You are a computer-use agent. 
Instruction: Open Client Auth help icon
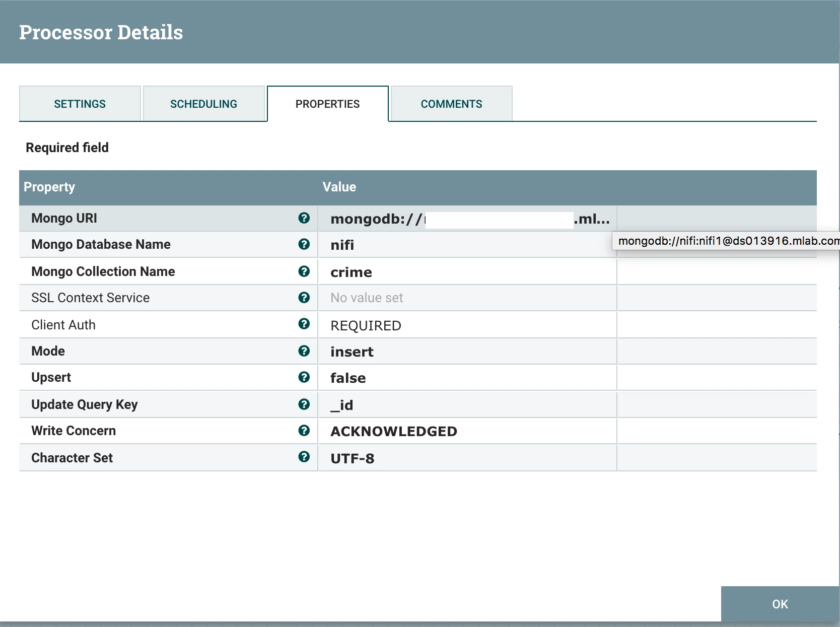304,324
